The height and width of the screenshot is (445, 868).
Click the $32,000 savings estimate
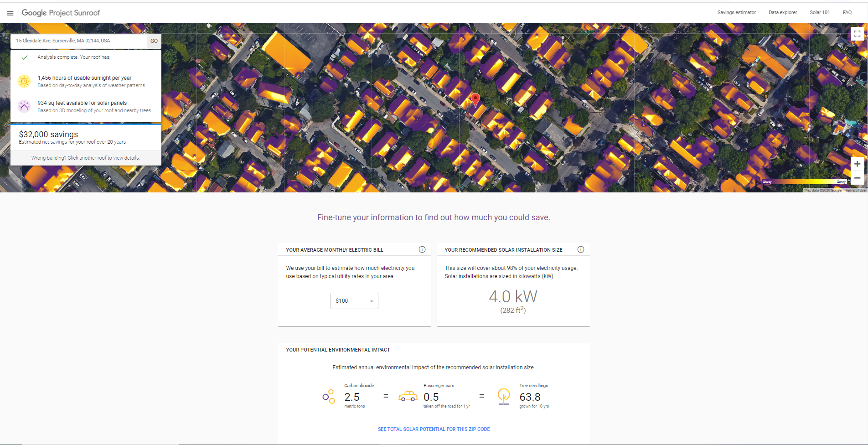(x=48, y=135)
